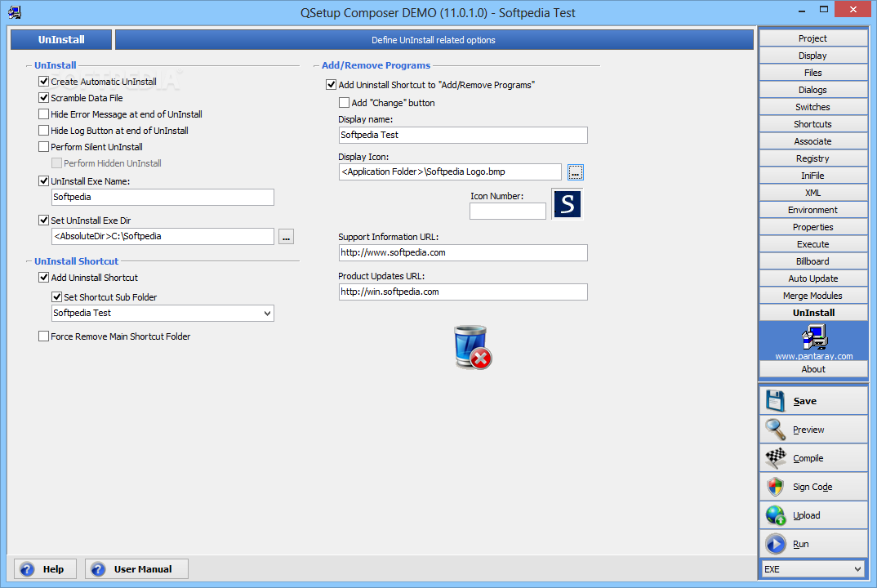Click the Preview button label
The width and height of the screenshot is (877, 588).
[808, 430]
